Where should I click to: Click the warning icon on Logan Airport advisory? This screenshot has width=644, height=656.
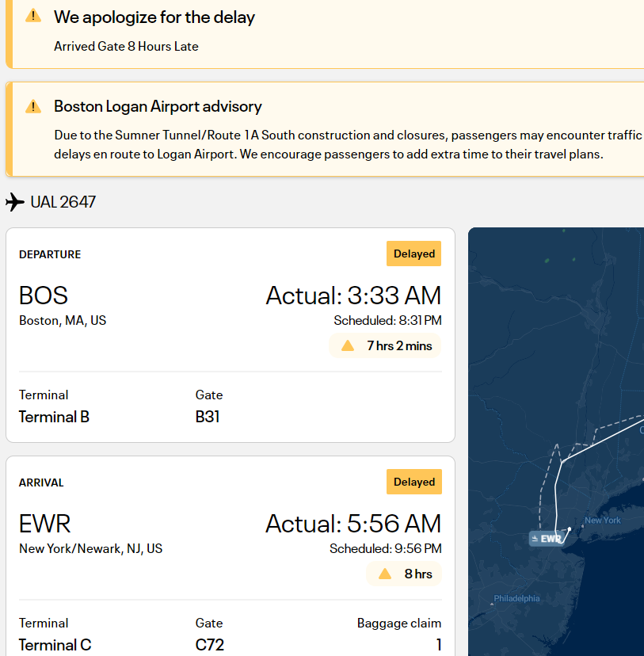coord(32,106)
